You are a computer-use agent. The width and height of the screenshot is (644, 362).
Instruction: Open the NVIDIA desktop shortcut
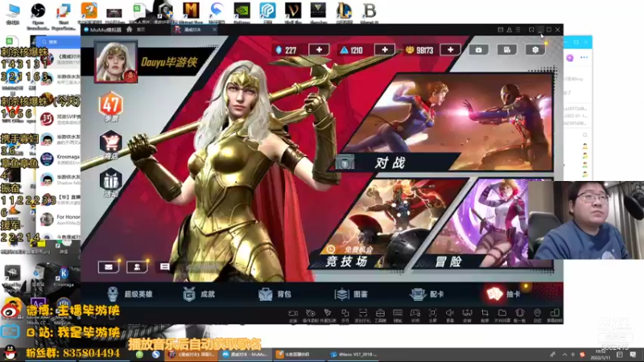pyautogui.click(x=242, y=12)
